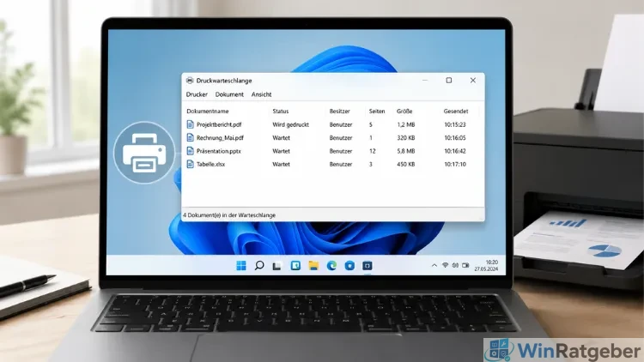The image size is (644, 362).
Task: Maximize the Druckwarteschlange window
Action: pyautogui.click(x=449, y=81)
